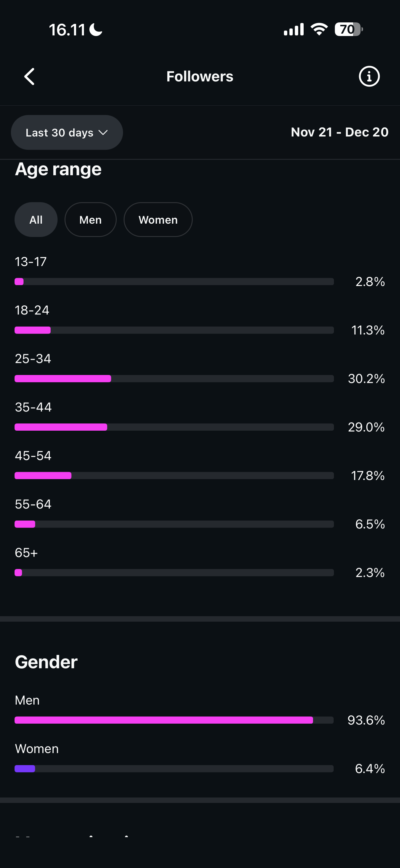This screenshot has width=400, height=868.
Task: Tap the battery level indicator
Action: point(348,29)
